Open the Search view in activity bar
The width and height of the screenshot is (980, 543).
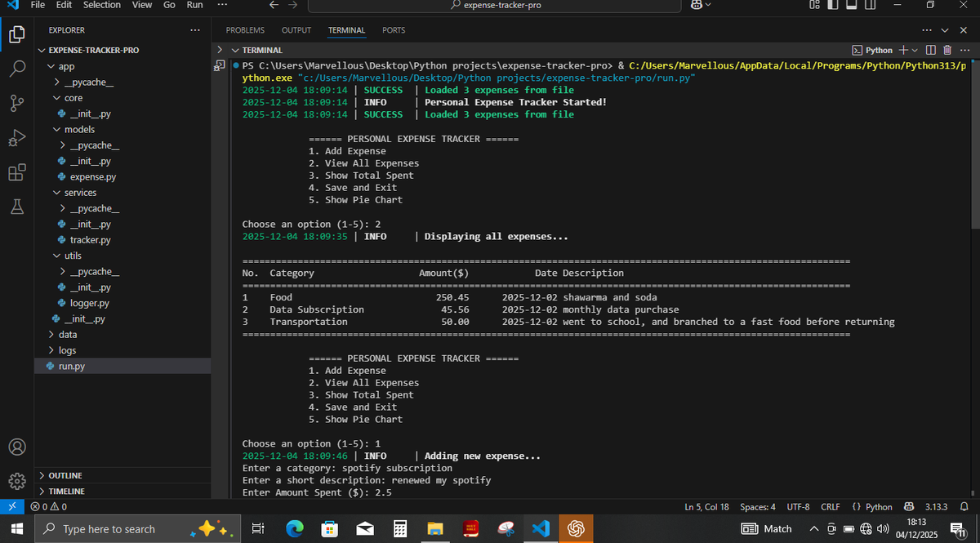[17, 69]
